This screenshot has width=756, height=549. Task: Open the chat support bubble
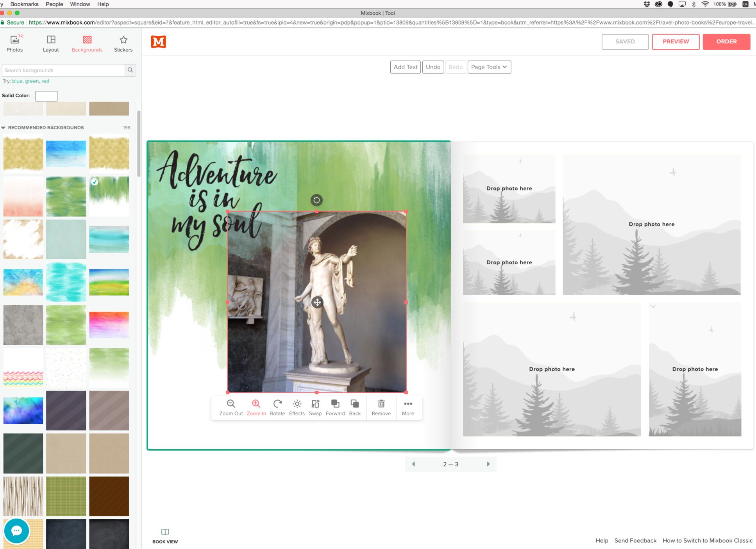pos(16,531)
